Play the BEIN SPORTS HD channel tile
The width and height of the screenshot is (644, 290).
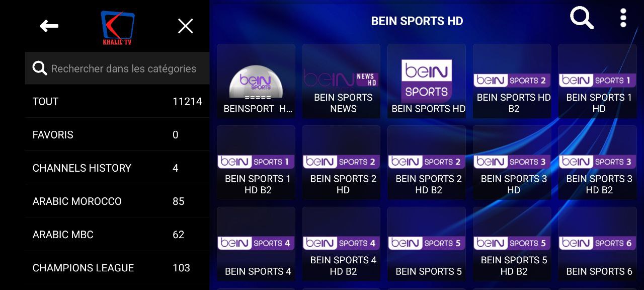(x=427, y=81)
